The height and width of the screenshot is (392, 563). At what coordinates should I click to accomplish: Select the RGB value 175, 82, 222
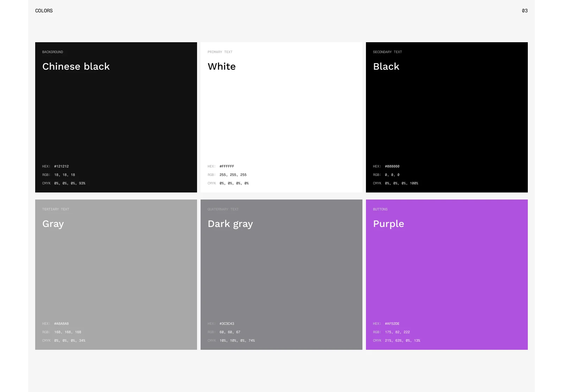[397, 332]
